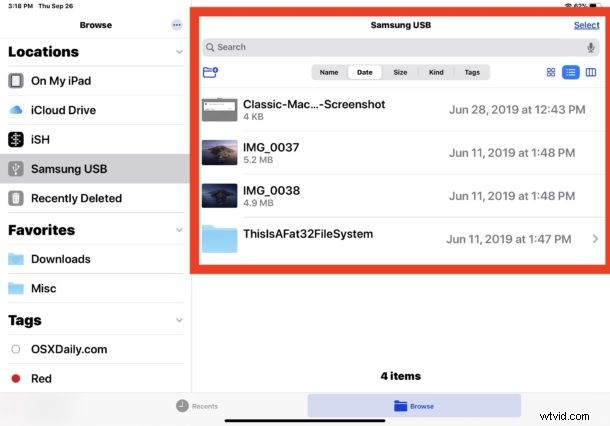Image resolution: width=610 pixels, height=426 pixels.
Task: Click the Browse folder icon in tab bar
Action: pos(400,406)
